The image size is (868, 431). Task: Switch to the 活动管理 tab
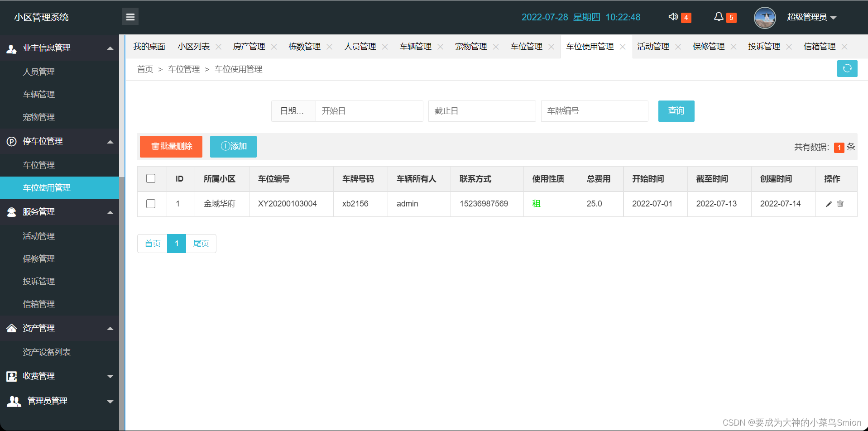653,47
